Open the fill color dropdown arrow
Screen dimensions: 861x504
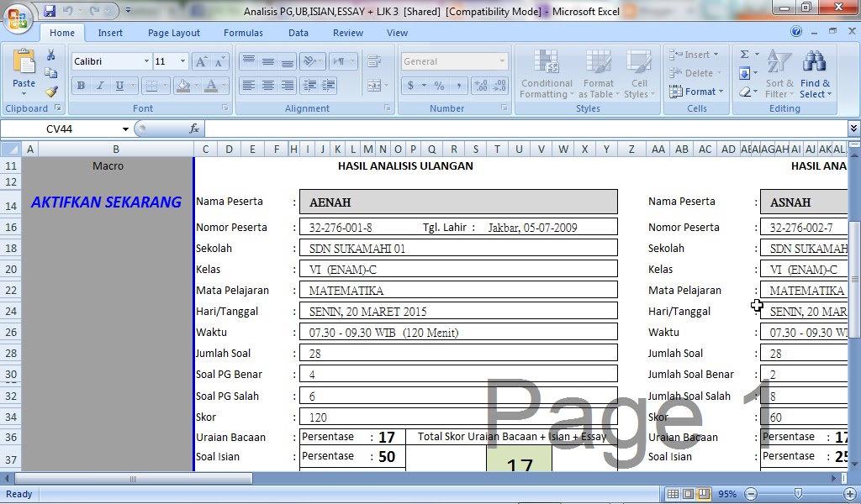(196, 86)
